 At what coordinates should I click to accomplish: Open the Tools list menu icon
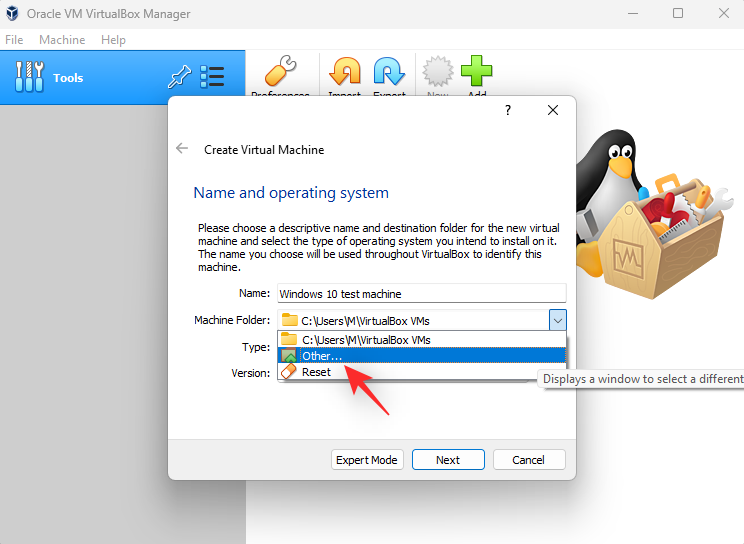point(212,77)
